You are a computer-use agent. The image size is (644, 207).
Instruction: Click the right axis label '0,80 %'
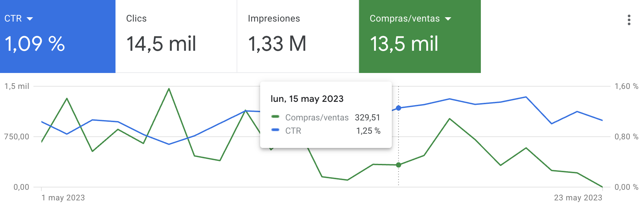click(626, 137)
